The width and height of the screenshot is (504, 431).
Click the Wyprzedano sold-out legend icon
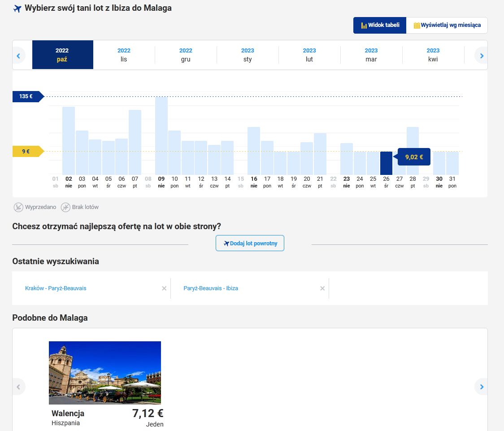coord(18,207)
